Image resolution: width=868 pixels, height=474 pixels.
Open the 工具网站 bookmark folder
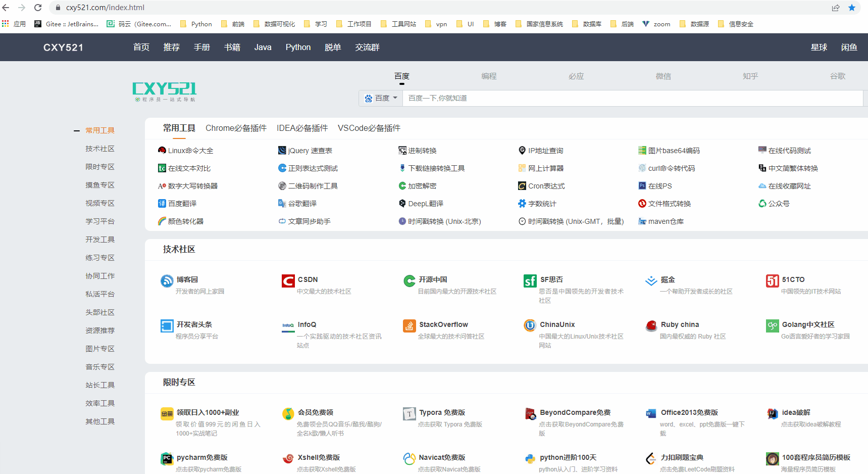click(398, 24)
